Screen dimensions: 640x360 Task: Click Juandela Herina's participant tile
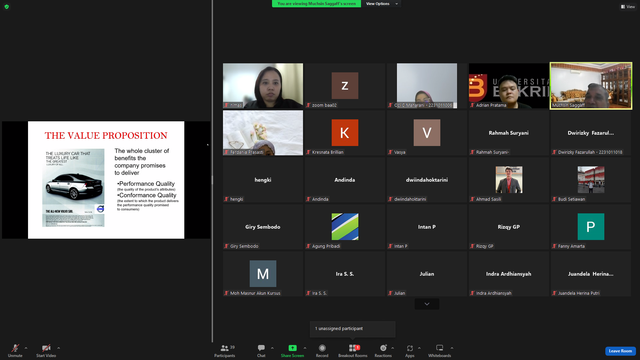[591, 273]
